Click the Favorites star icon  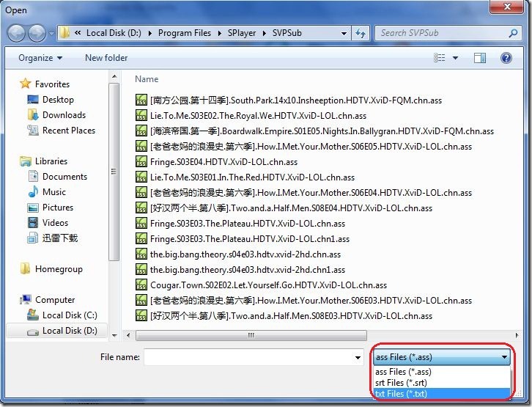pos(26,84)
